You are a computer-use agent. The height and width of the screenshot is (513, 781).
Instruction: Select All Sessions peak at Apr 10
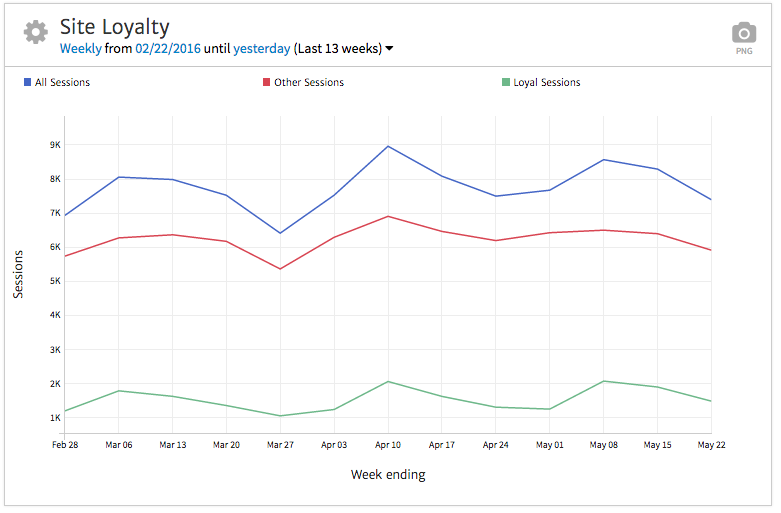tap(388, 146)
